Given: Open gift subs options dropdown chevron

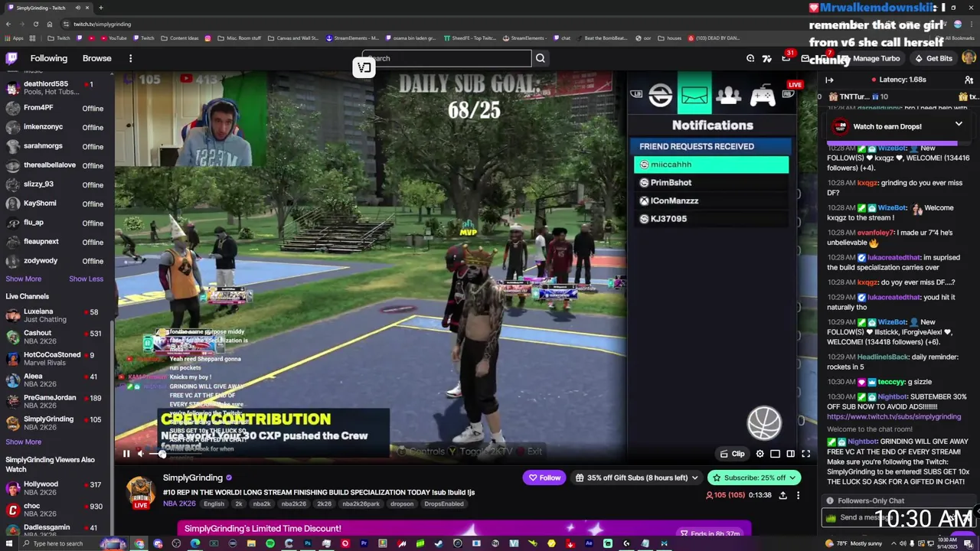Looking at the screenshot, I should (694, 478).
